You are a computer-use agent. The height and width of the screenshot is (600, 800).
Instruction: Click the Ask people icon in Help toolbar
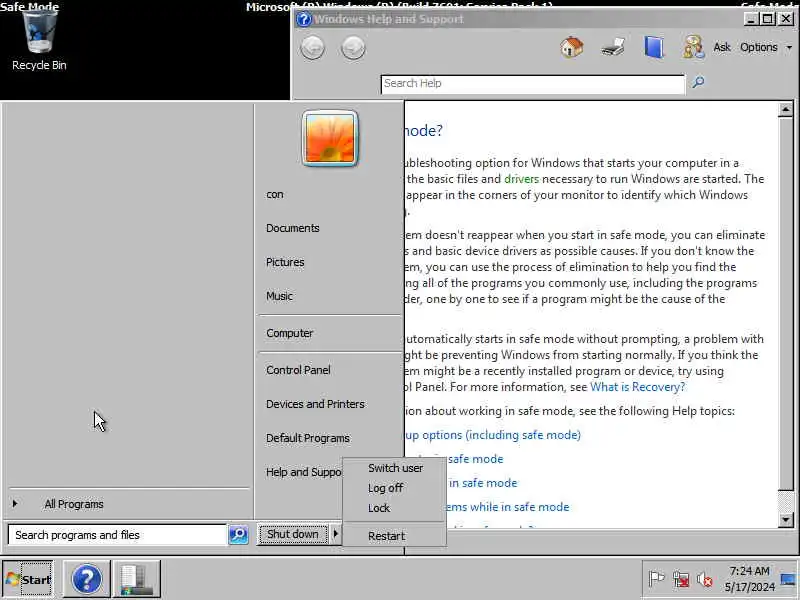point(693,47)
